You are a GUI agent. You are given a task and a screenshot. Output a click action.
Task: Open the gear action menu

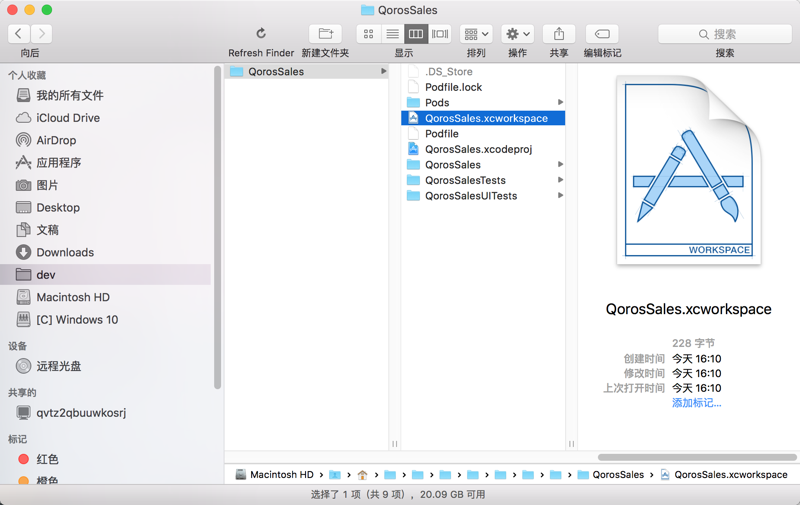click(x=517, y=34)
